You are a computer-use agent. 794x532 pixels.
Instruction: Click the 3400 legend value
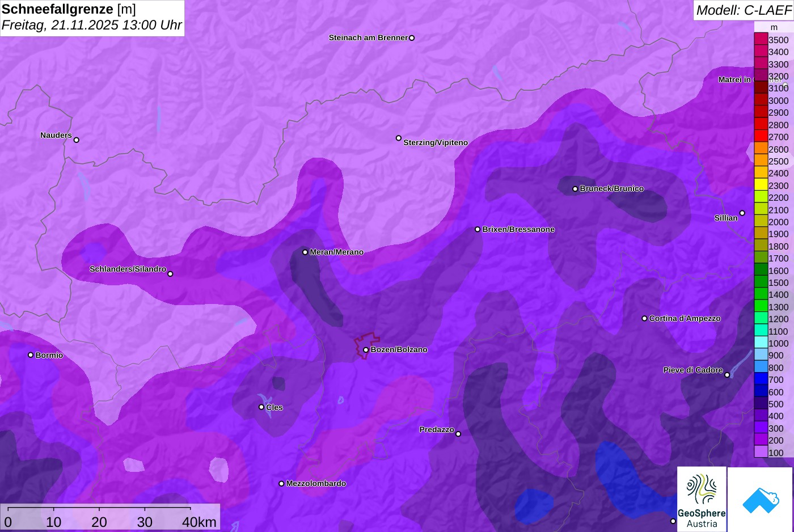(x=779, y=52)
